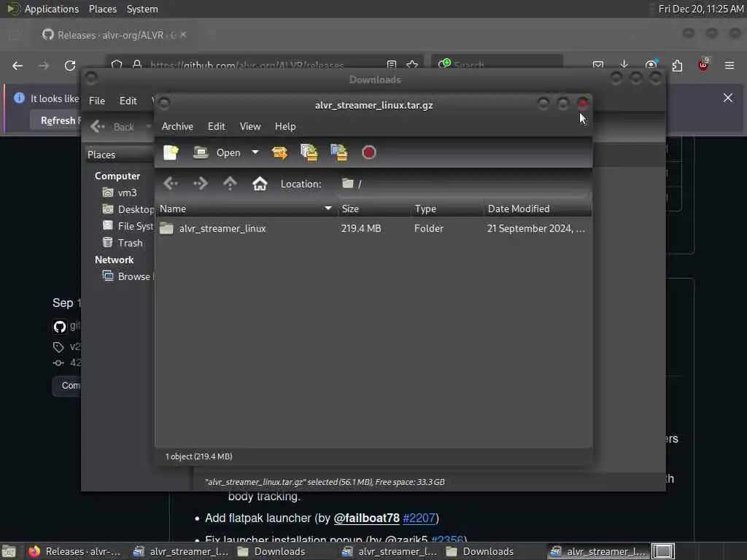Select the alvr_streamer_linux folder row

pyautogui.click(x=373, y=228)
